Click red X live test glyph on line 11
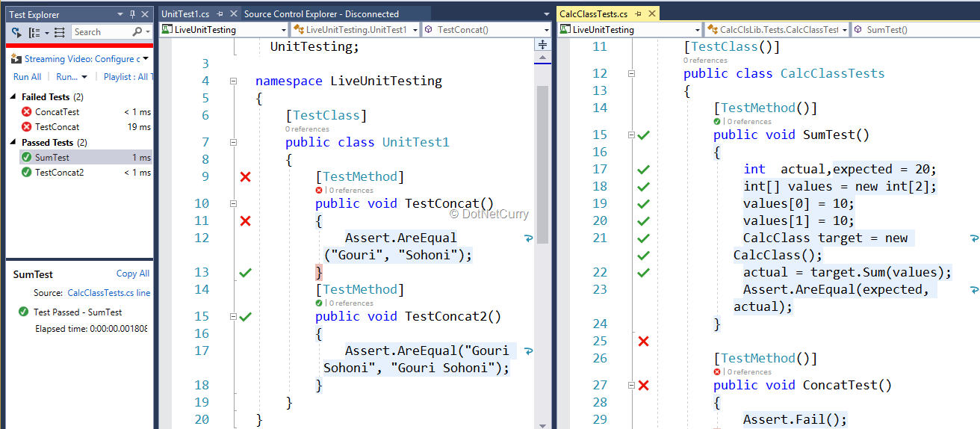 pos(245,220)
